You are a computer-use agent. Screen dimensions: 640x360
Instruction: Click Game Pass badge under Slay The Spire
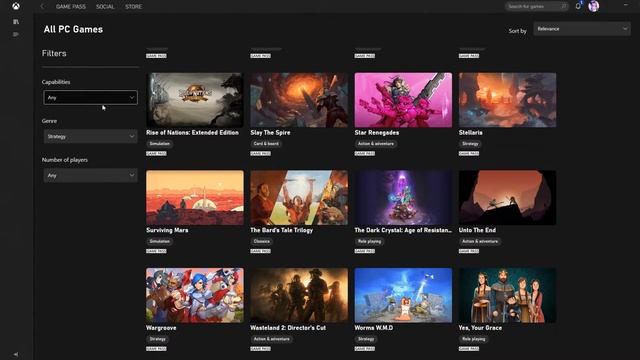(260, 153)
